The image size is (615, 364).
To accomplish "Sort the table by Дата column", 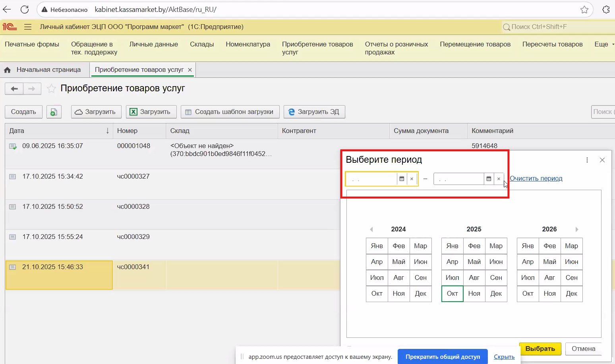I will click(x=59, y=131).
